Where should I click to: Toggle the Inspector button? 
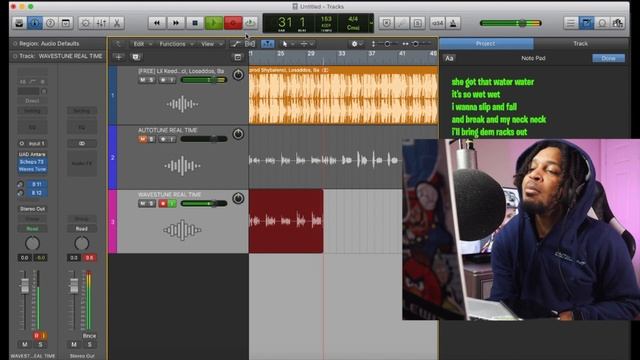tap(35, 23)
